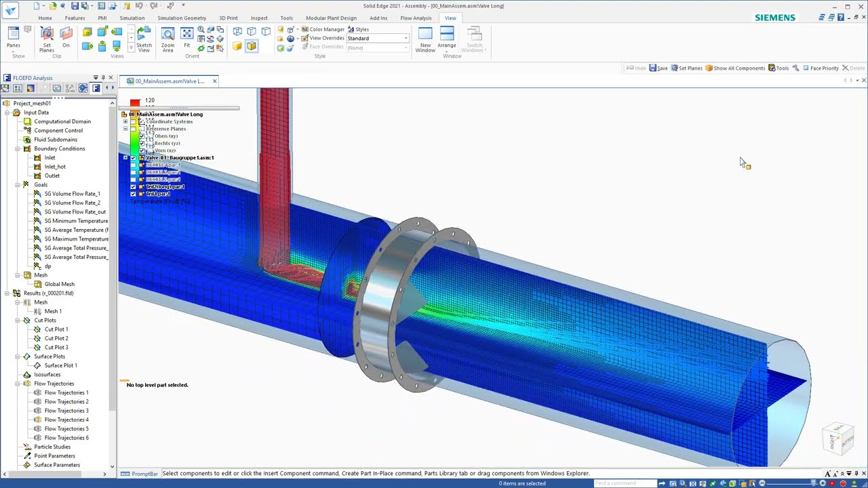Click Save in the command bar
The height and width of the screenshot is (488, 868).
[658, 68]
